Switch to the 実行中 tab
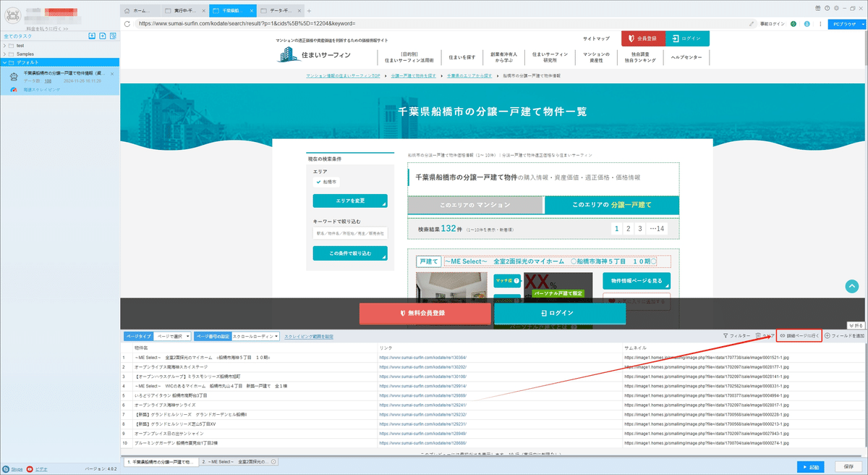This screenshot has width=868, height=475. [x=187, y=11]
